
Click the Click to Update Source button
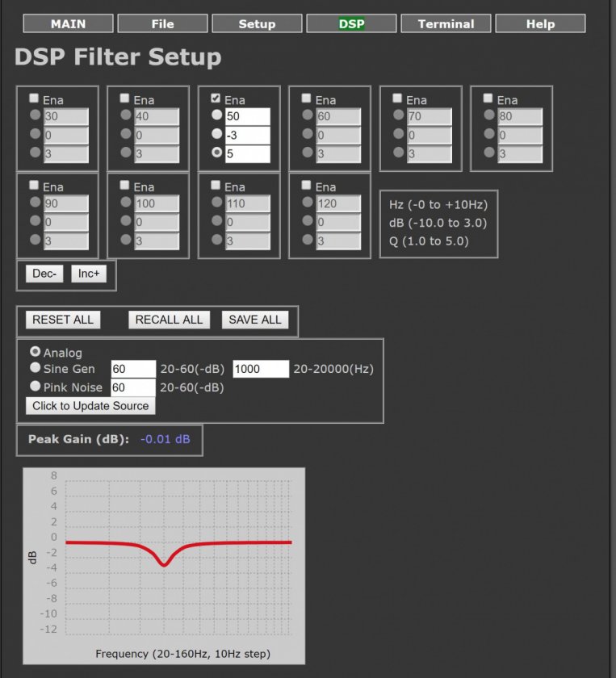pyautogui.click(x=90, y=405)
